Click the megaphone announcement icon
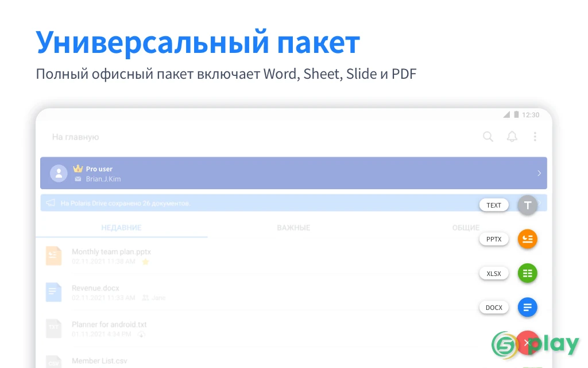The height and width of the screenshot is (368, 588). (x=51, y=203)
